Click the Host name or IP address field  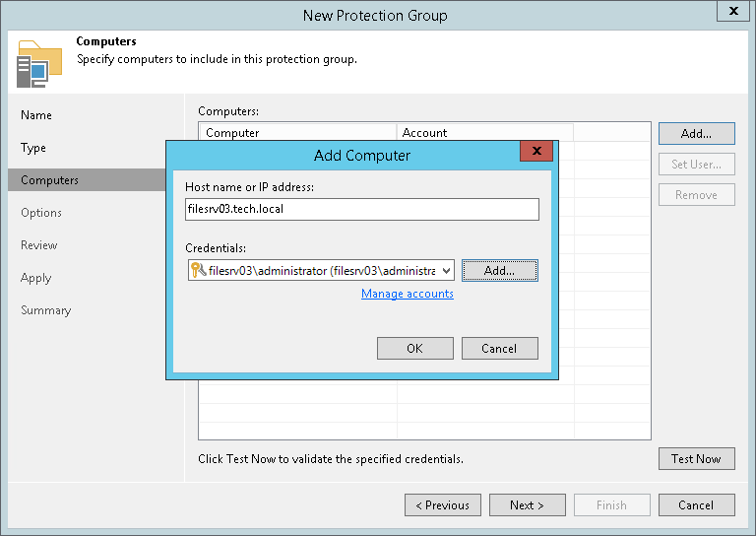(x=361, y=209)
